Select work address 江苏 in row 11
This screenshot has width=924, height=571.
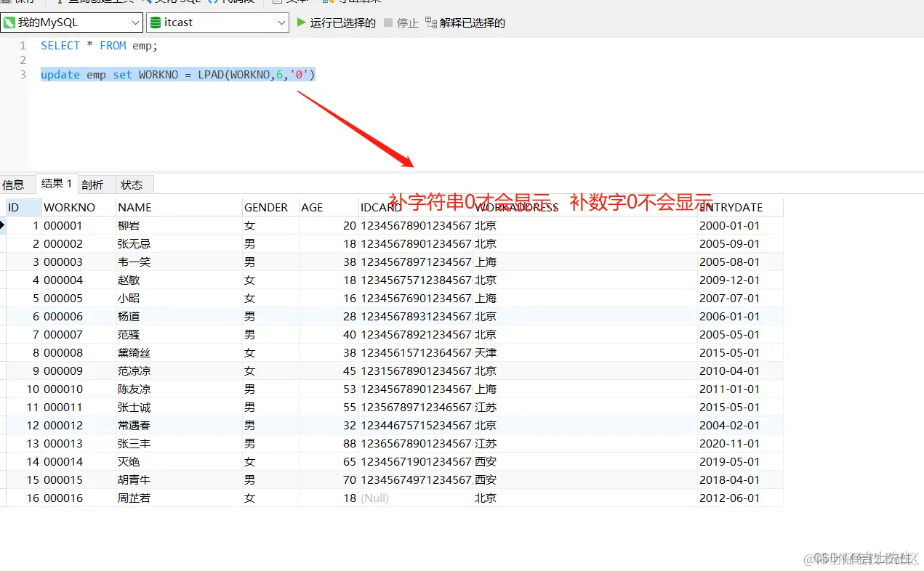click(x=585, y=407)
